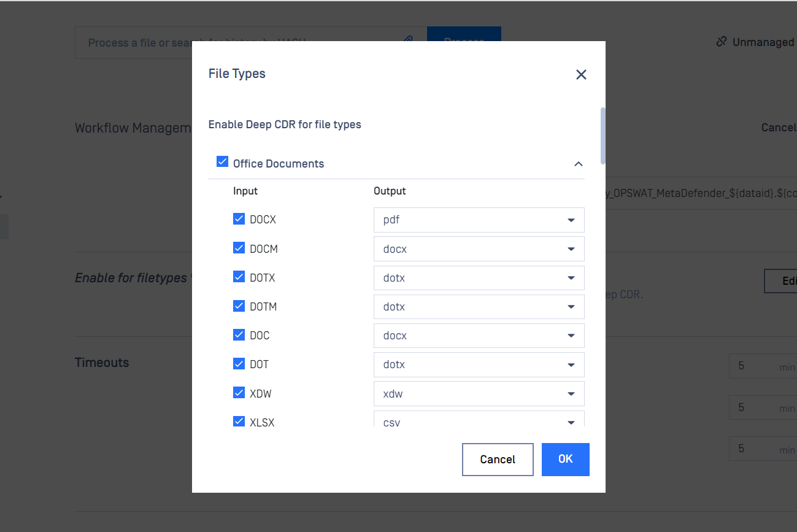Screen dimensions: 797x532
Task: Open the XDW output format dropdown
Action: point(571,393)
